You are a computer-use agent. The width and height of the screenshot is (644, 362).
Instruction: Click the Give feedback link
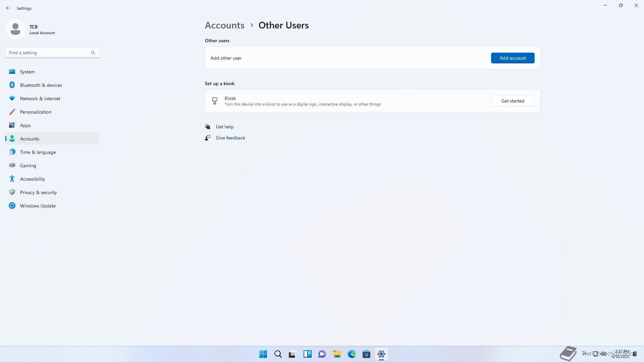(x=230, y=138)
